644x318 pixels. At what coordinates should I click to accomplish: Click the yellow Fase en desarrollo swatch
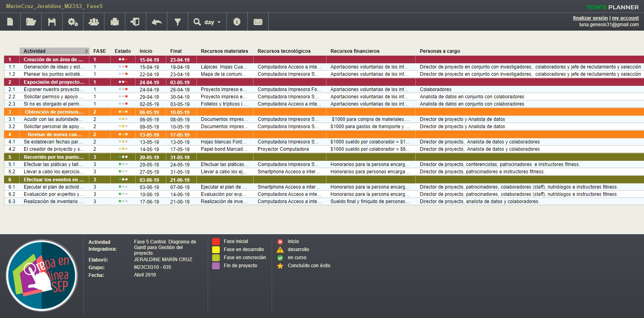(216, 249)
